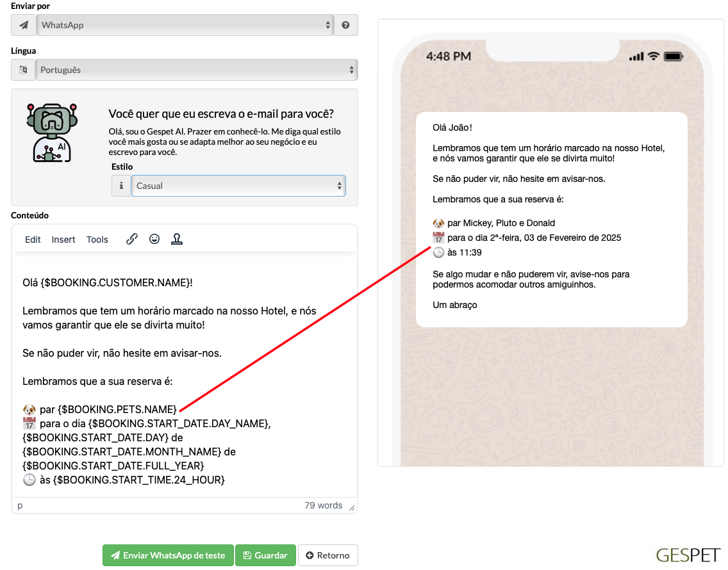The image size is (728, 570).
Task: Click the message bubble in phone preview
Action: tap(552, 220)
